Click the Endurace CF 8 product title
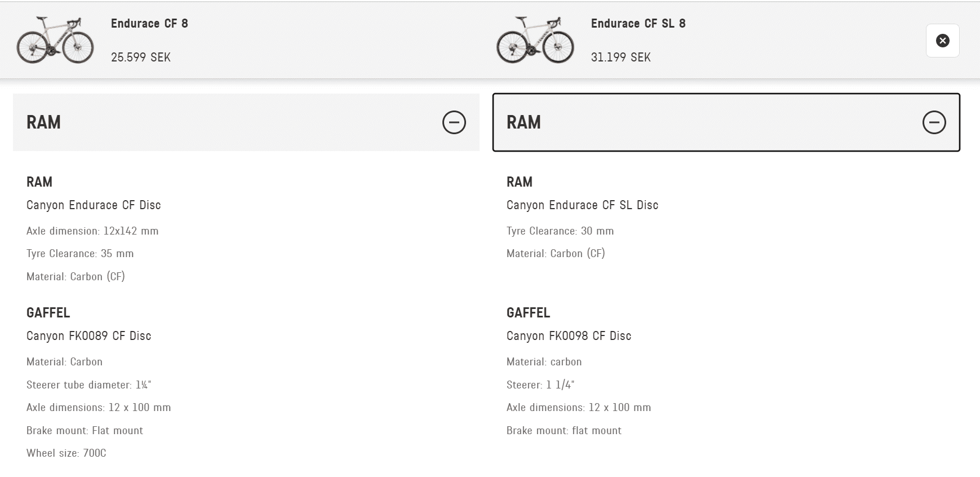 pyautogui.click(x=149, y=24)
